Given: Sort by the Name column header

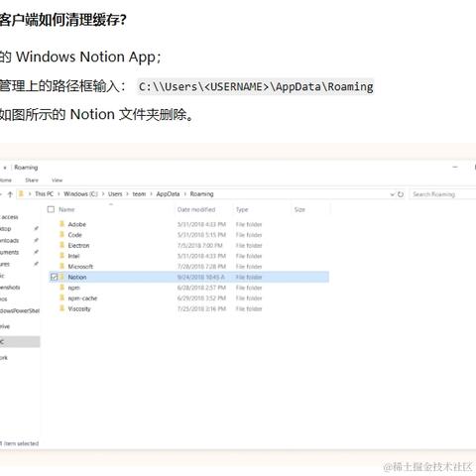Looking at the screenshot, I should pyautogui.click(x=66, y=209).
